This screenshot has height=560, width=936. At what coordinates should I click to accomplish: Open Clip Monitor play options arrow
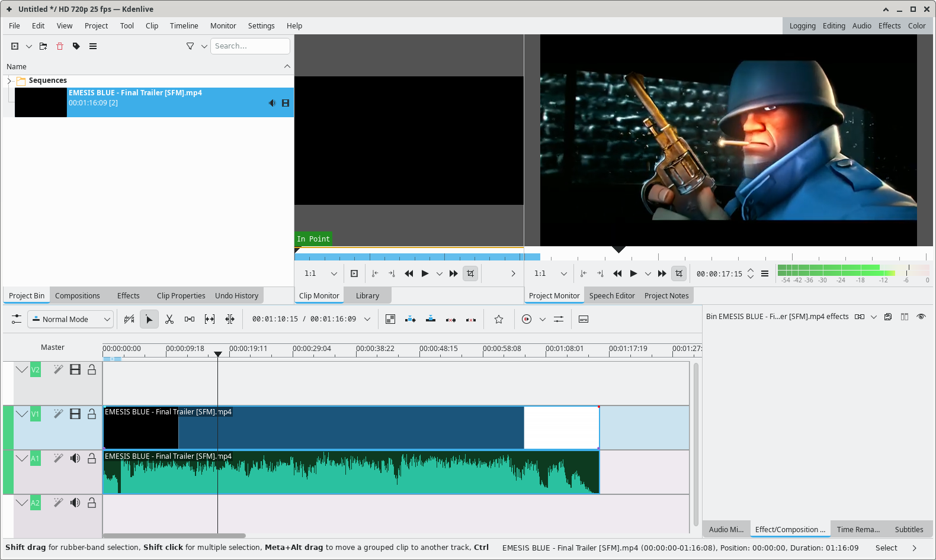(440, 273)
